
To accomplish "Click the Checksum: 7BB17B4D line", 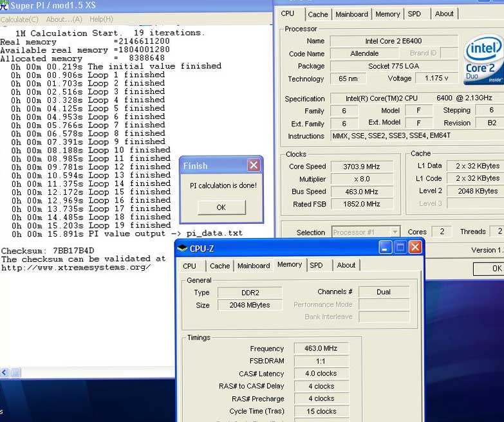I will click(x=48, y=250).
